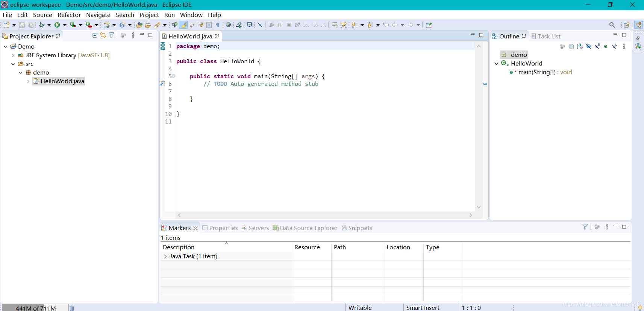Viewport: 644px width, 311px height.
Task: Collapse the Demo project tree node
Action: tap(6, 47)
